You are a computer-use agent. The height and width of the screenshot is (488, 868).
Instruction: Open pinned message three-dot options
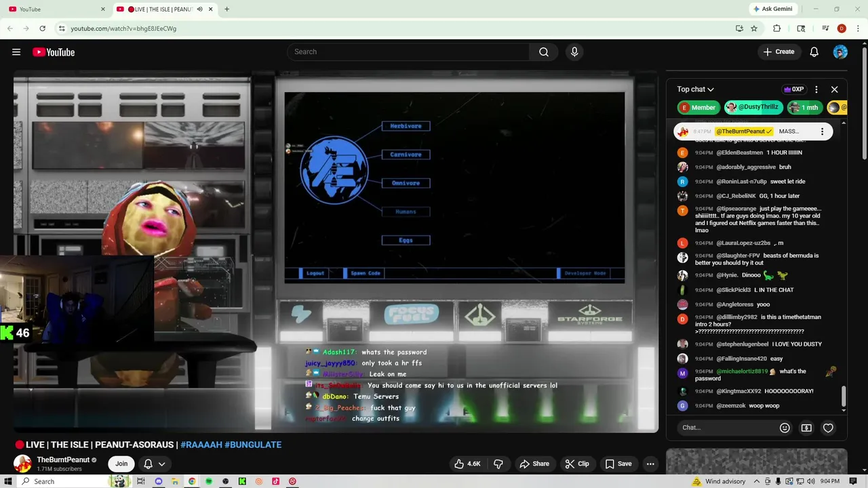click(822, 131)
